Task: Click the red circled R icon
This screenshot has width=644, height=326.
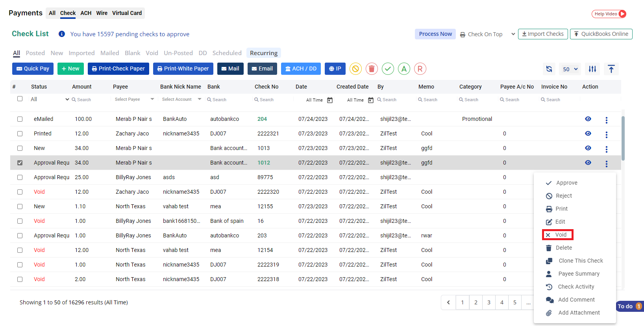Action: (x=420, y=69)
